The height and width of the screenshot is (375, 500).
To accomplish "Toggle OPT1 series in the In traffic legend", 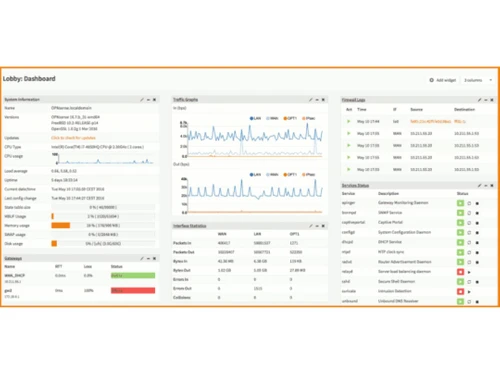I will click(x=290, y=118).
